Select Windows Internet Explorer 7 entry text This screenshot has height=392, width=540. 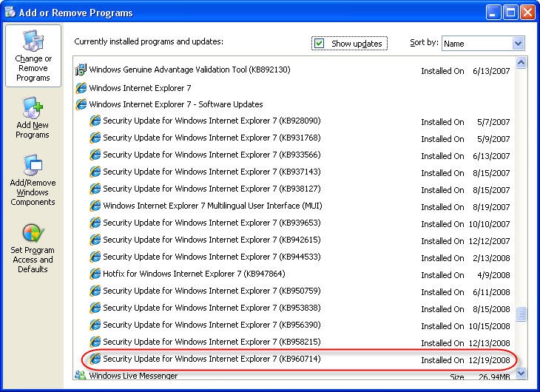[140, 88]
